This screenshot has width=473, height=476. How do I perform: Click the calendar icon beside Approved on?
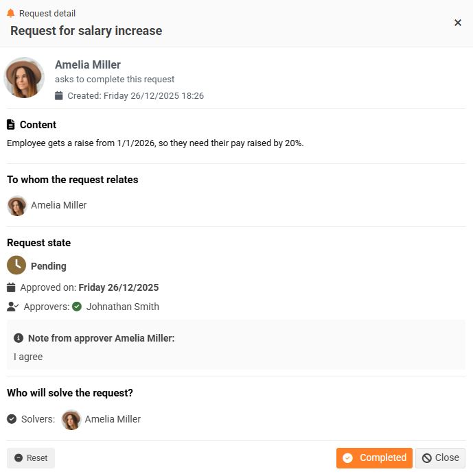click(x=11, y=287)
